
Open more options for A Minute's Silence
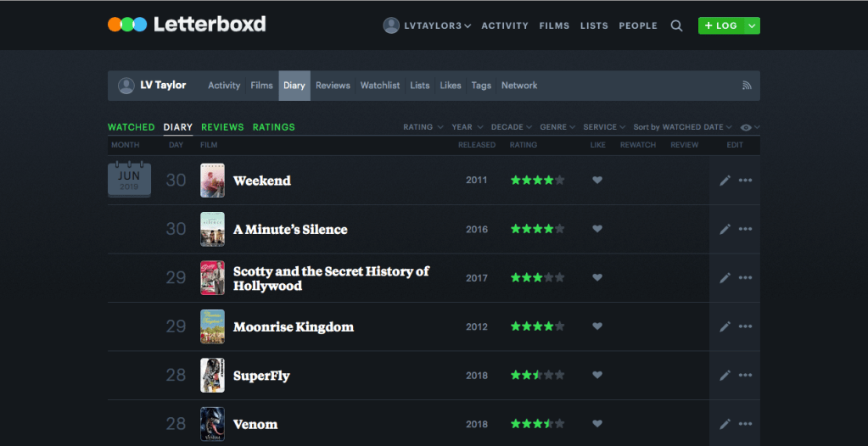[745, 229]
